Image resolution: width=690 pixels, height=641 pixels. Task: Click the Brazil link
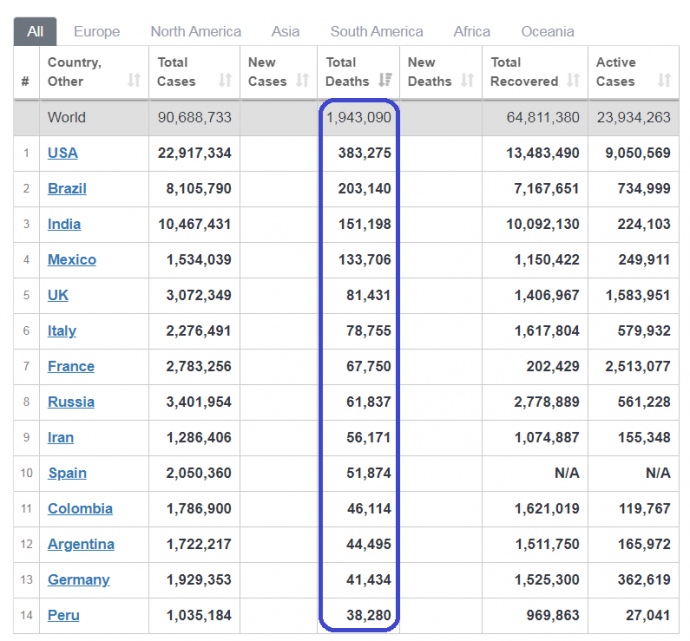pos(67,188)
